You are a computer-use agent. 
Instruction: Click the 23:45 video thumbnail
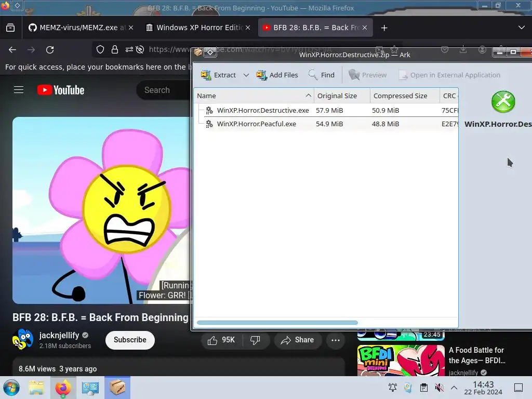tap(401, 335)
